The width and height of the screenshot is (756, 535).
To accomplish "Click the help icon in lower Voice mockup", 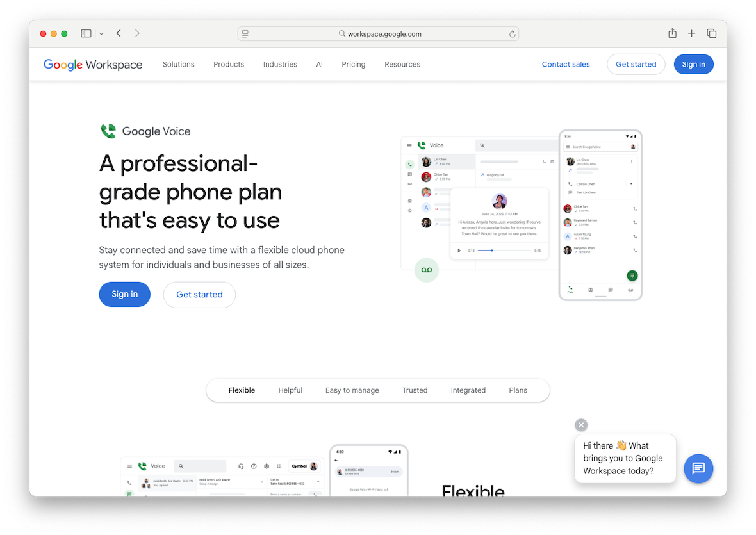I will 254,466.
